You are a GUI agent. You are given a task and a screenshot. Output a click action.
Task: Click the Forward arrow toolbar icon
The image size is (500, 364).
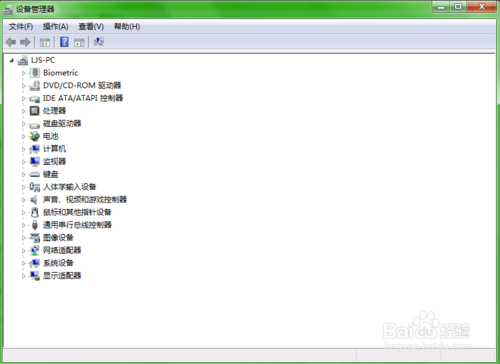(25, 42)
